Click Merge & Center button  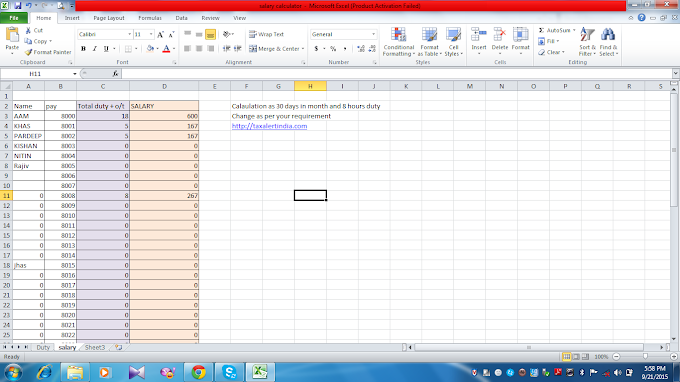coord(276,49)
